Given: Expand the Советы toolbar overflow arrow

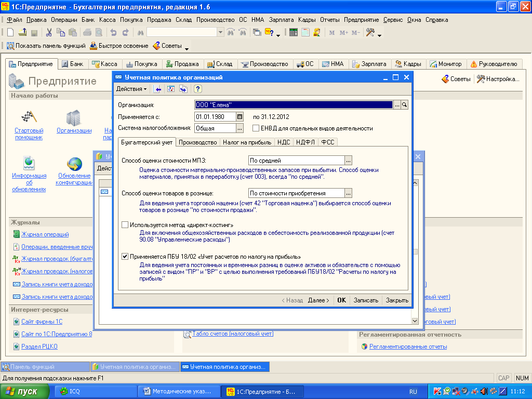Looking at the screenshot, I should point(187,49).
